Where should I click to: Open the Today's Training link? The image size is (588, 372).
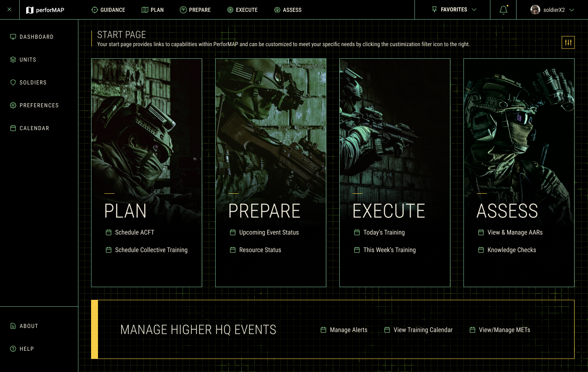[x=384, y=232]
